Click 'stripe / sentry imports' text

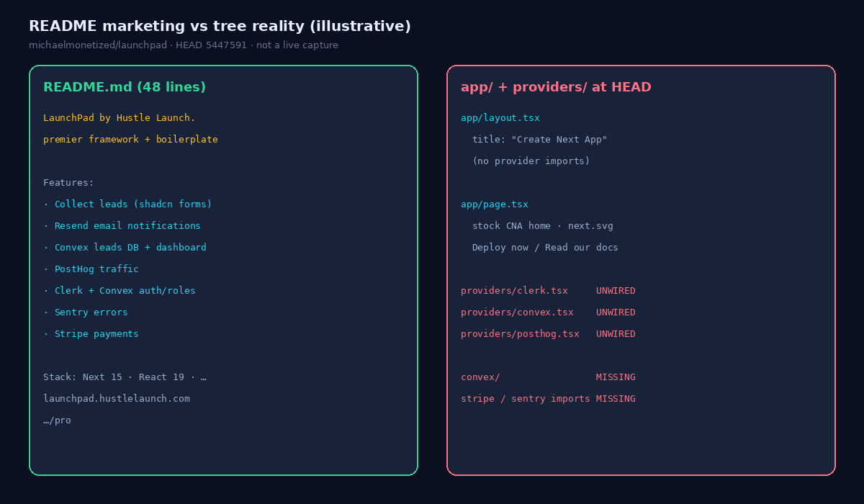coord(526,399)
